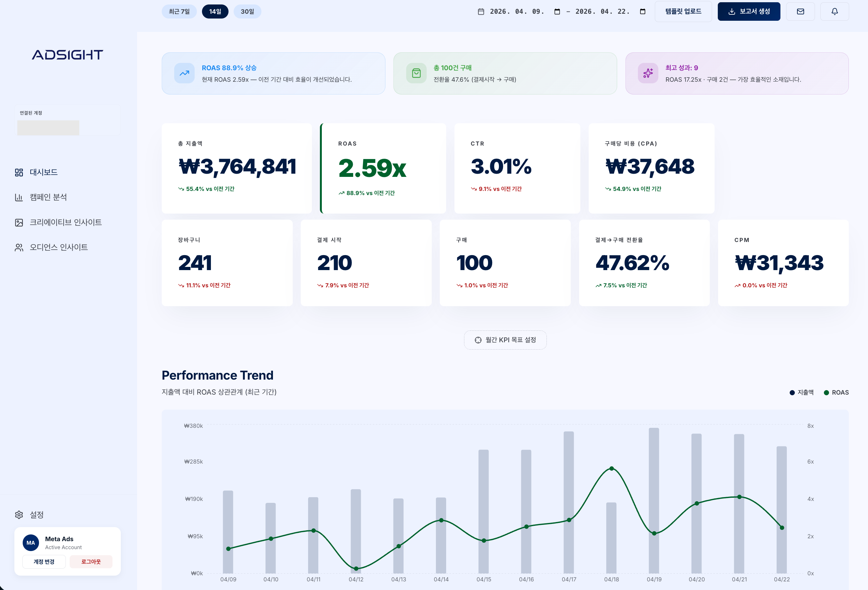The image size is (868, 590).
Task: Select the 14일 range pill
Action: [215, 11]
